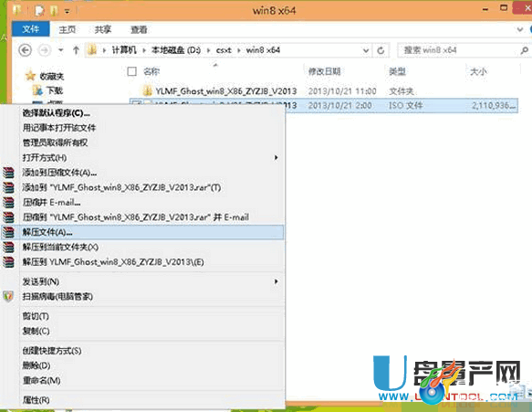
Task: Refresh the win8 x64 folder view
Action: point(381,50)
